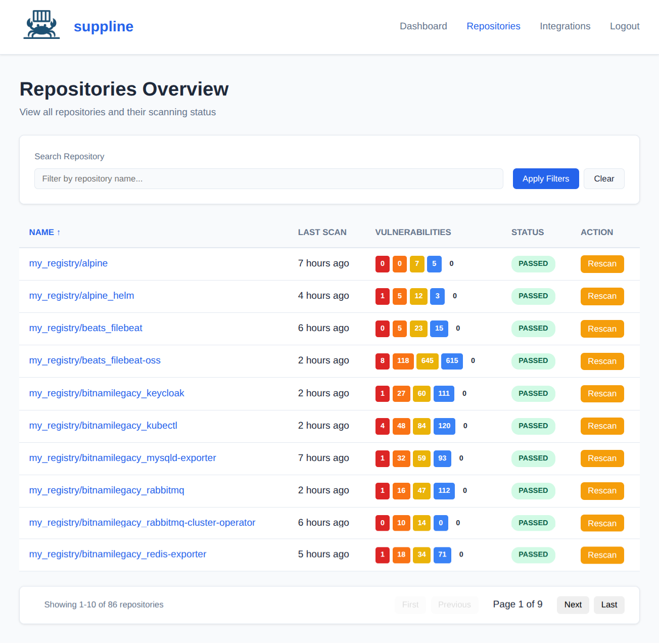Go to the Next page of repositories
Viewport: 659px width, 644px height.
click(573, 605)
